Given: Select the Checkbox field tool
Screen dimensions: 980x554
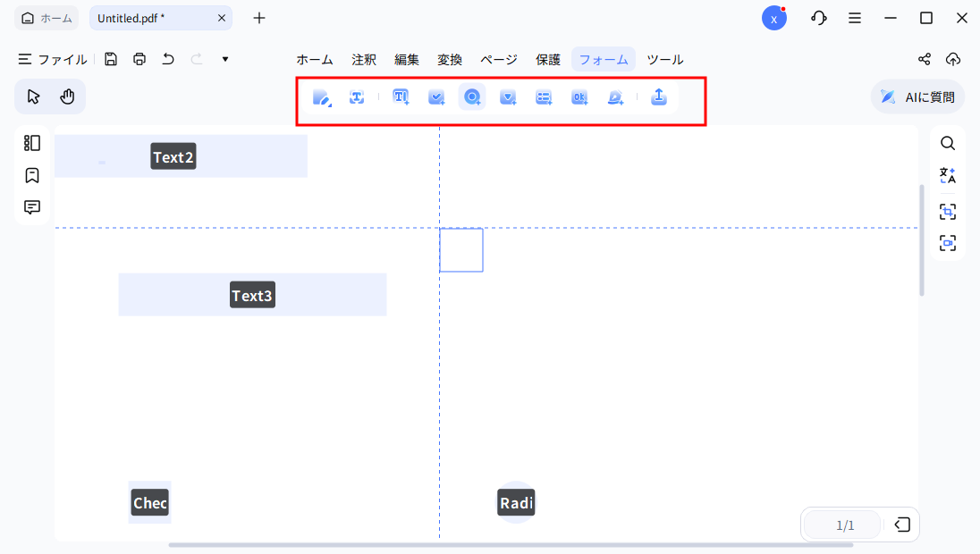Looking at the screenshot, I should pos(436,97).
